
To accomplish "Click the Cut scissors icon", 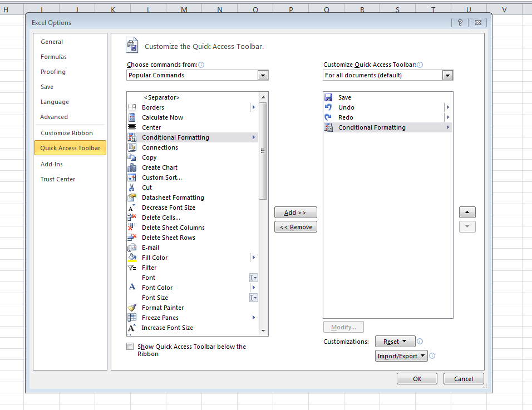I will pos(132,187).
